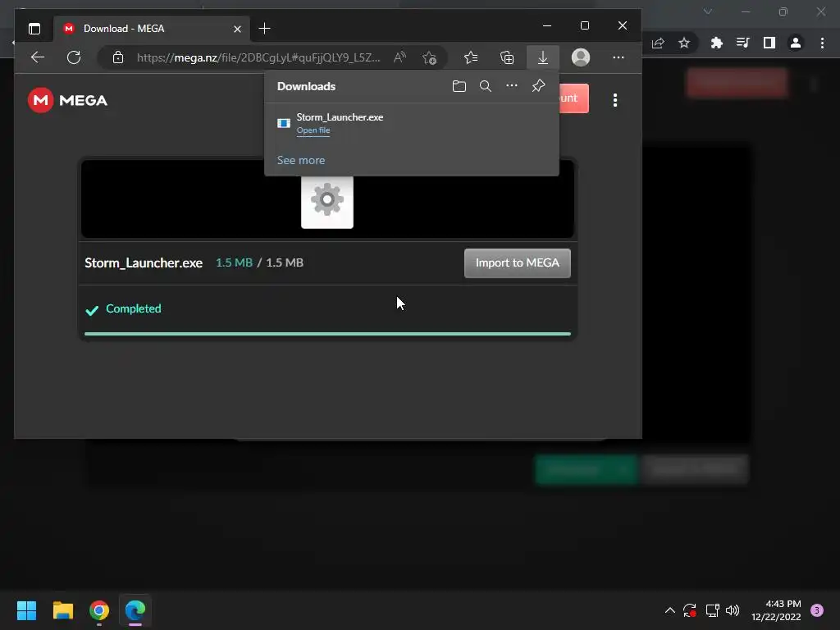
Task: Click the Completed status text
Action: tap(134, 308)
